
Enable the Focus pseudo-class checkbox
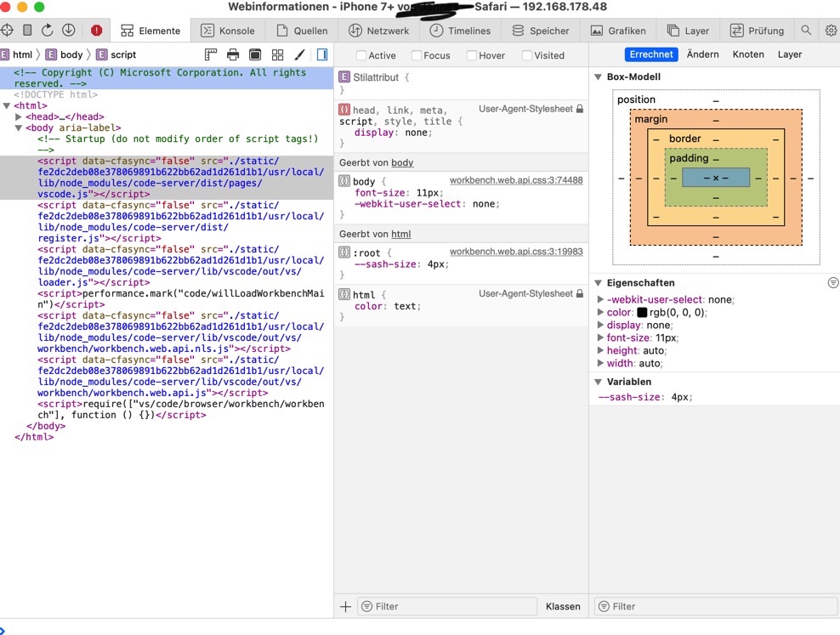(417, 55)
